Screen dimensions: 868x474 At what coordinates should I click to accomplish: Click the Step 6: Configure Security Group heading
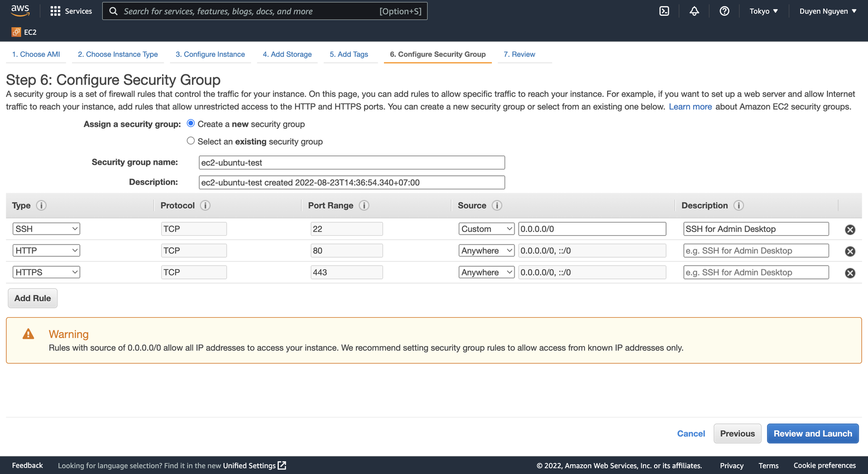(x=113, y=80)
